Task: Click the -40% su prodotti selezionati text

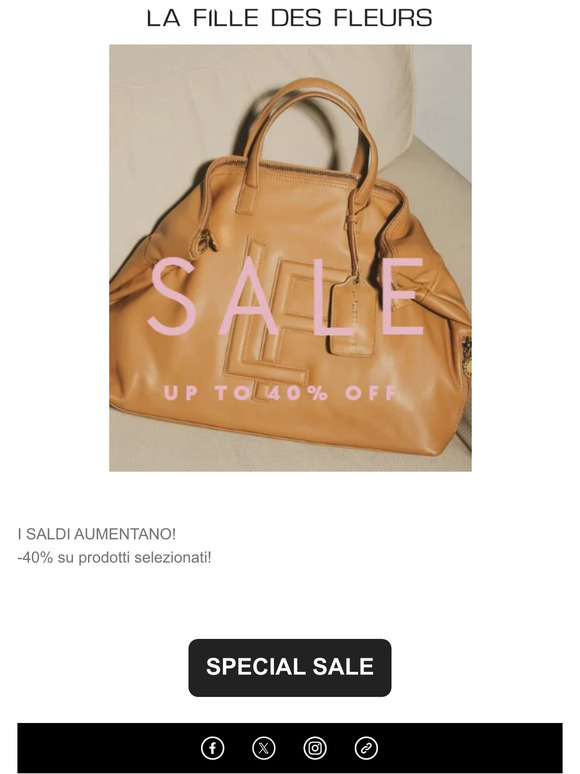Action: pos(115,558)
